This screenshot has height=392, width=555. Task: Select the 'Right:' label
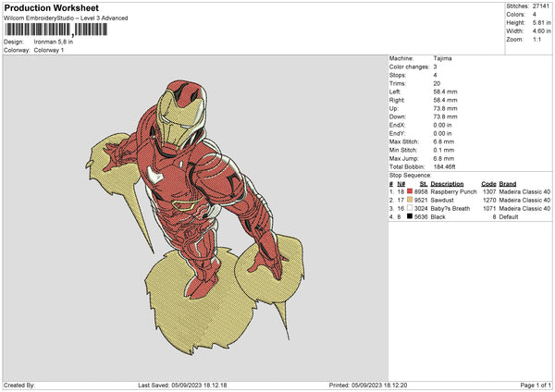(397, 100)
